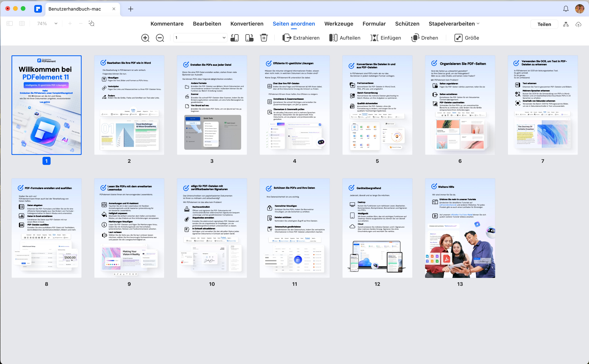Toggle the sidebar panel icon
Viewport: 589px width, 364px height.
10,23
